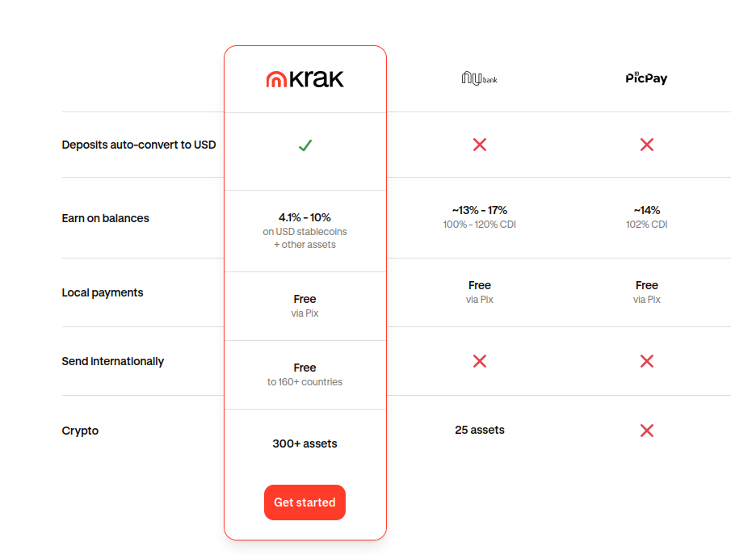Click green checkmark for Deposits auto-convert

point(305,145)
